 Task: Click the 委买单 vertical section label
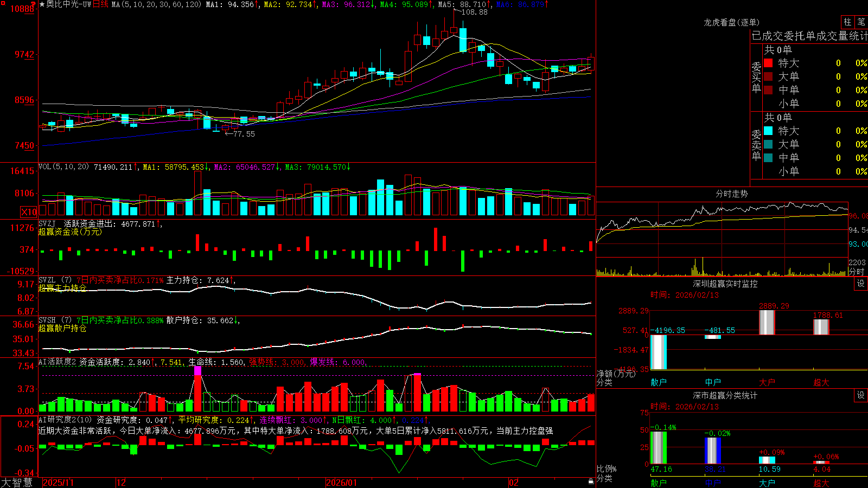[756, 77]
